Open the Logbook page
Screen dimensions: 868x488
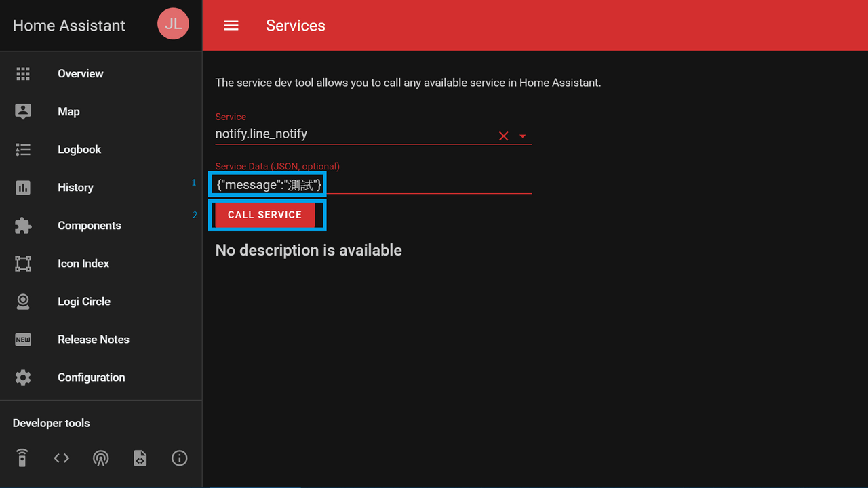[x=101, y=150]
